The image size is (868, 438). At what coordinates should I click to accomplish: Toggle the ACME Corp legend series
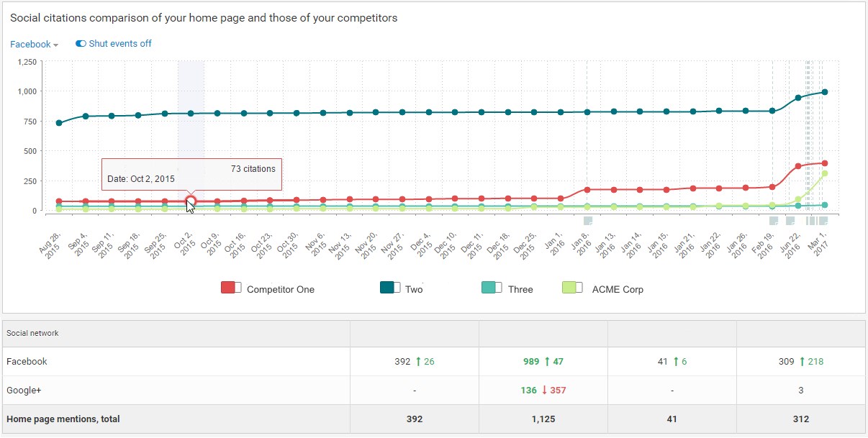pyautogui.click(x=572, y=288)
